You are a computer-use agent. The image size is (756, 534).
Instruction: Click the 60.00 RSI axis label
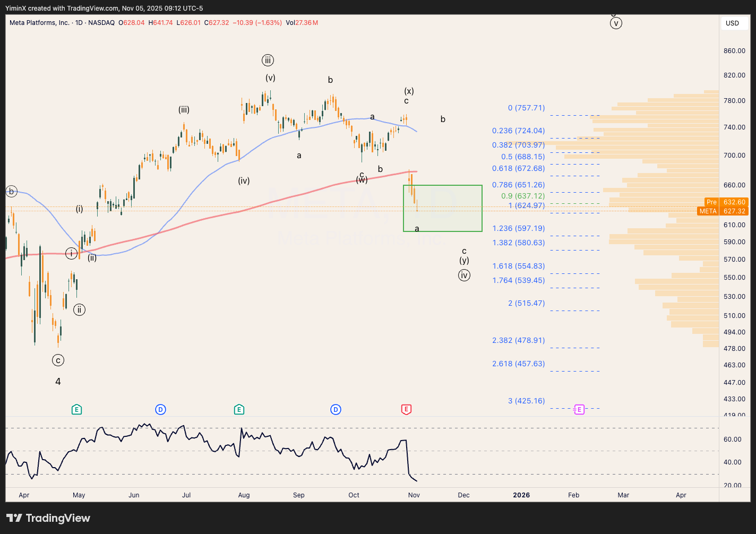pos(732,440)
